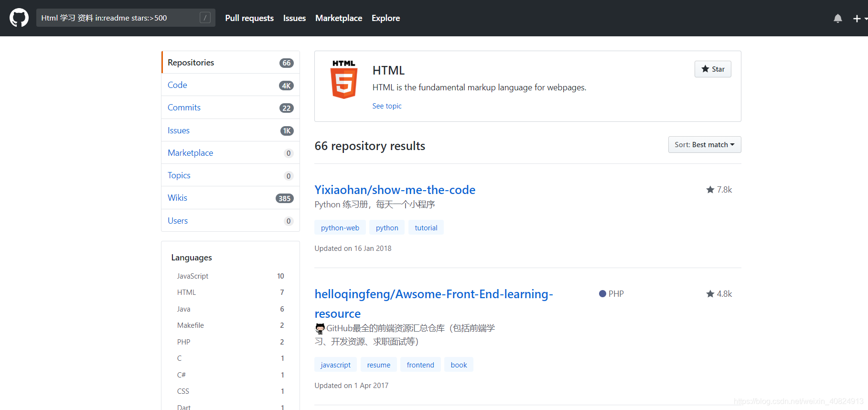Filter by C language
This screenshot has width=868, height=410.
pos(230,358)
